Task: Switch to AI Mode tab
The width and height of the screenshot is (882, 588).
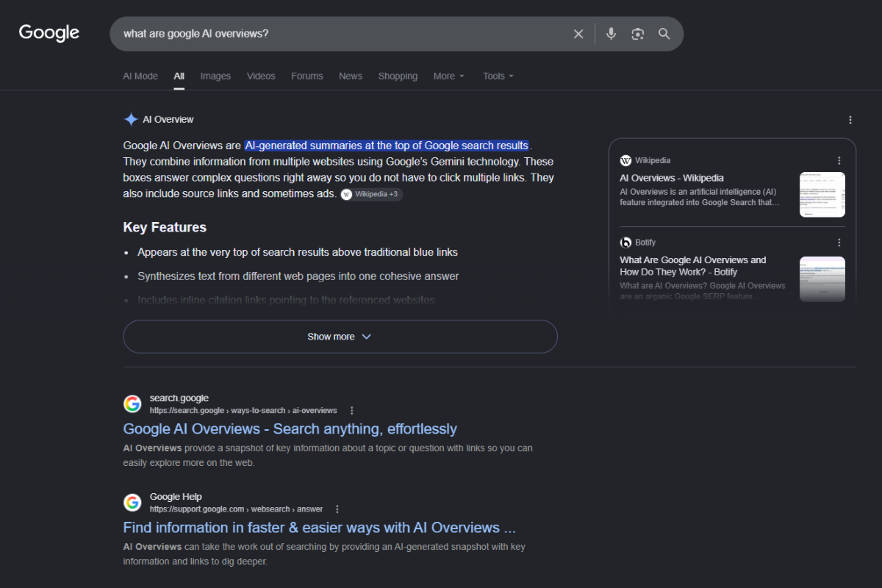Action: (140, 76)
